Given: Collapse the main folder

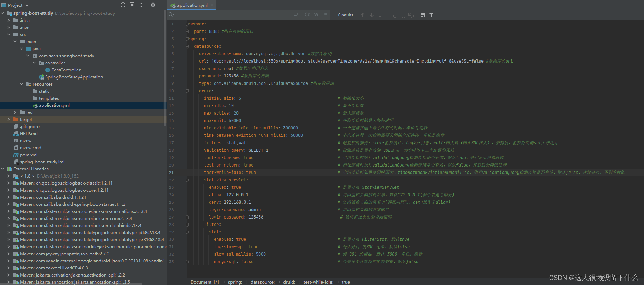Looking at the screenshot, I should pos(15,42).
